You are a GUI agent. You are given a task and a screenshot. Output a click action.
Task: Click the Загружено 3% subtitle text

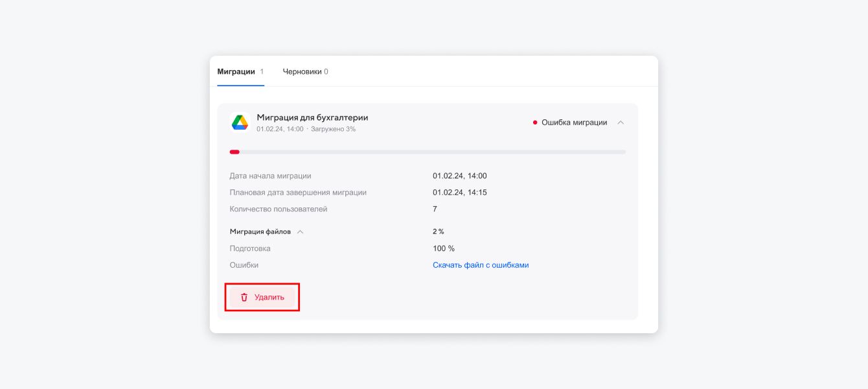333,129
